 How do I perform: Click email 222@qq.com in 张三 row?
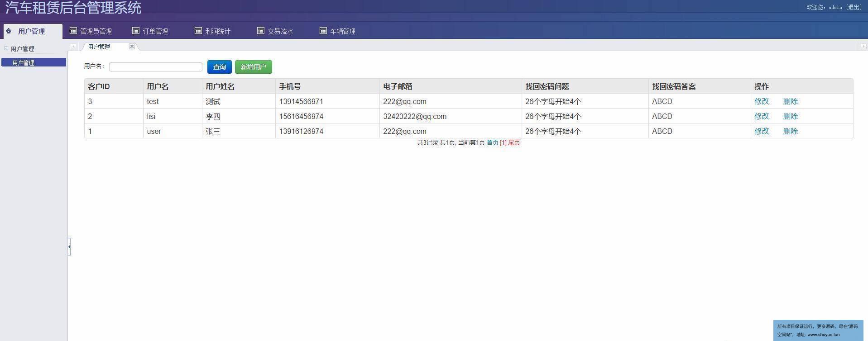coord(405,131)
